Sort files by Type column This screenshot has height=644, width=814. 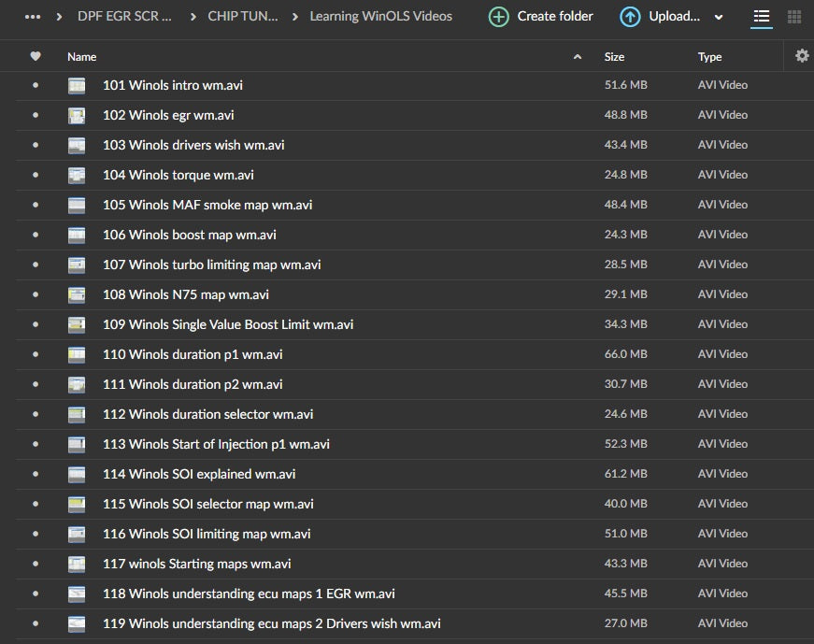point(709,57)
